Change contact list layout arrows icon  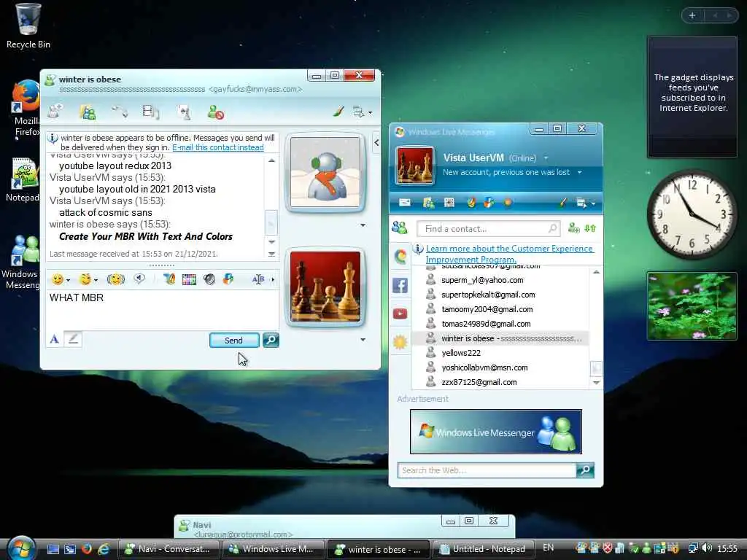click(x=590, y=228)
